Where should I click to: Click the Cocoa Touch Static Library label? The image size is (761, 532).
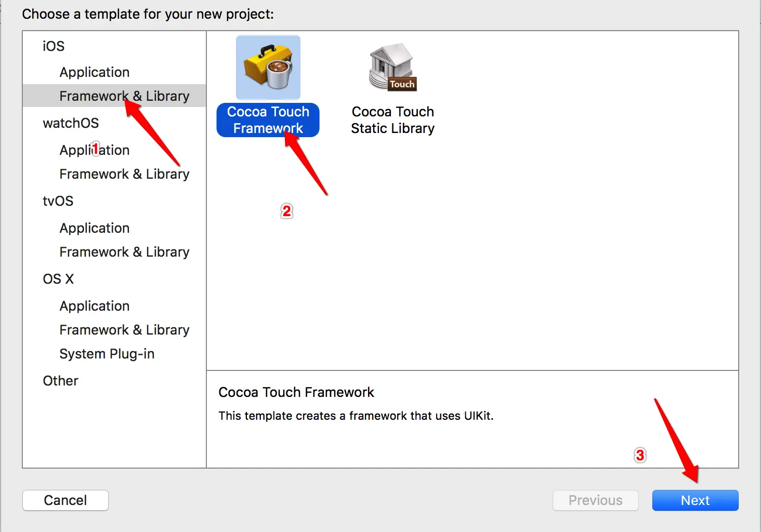[393, 120]
